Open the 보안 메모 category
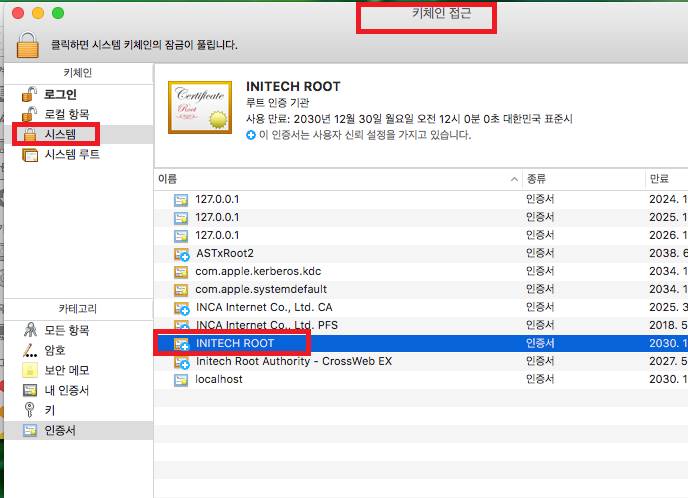 [x=66, y=370]
